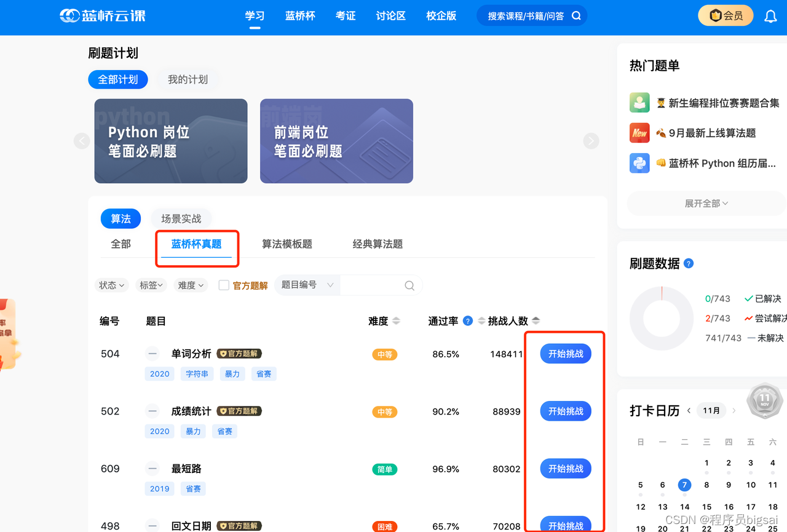Click the 刷题数据 progress donut chart
This screenshot has width=787, height=532.
662,318
